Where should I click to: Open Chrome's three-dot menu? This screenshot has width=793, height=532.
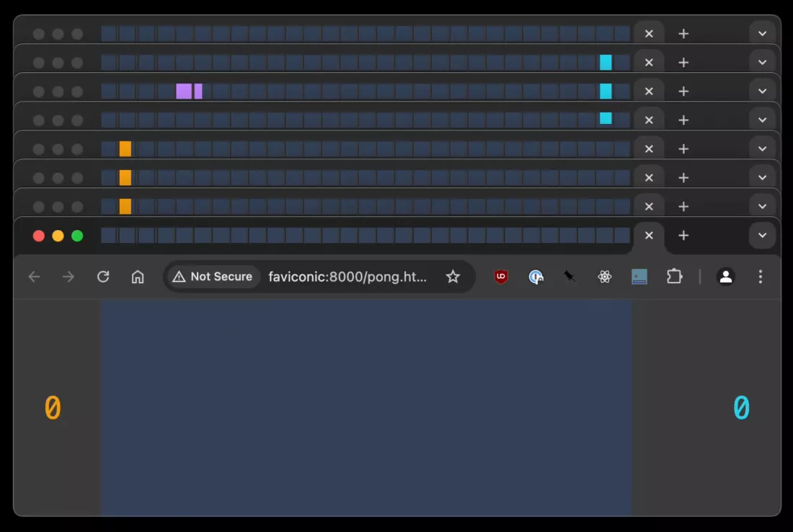click(760, 276)
